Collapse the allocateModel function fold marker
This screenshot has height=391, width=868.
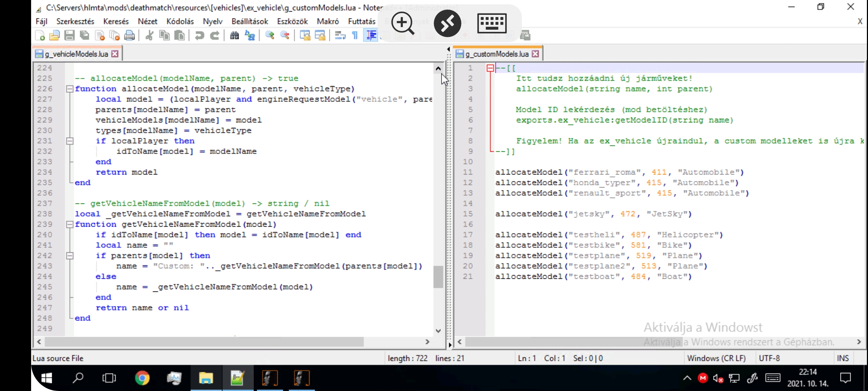tap(70, 89)
